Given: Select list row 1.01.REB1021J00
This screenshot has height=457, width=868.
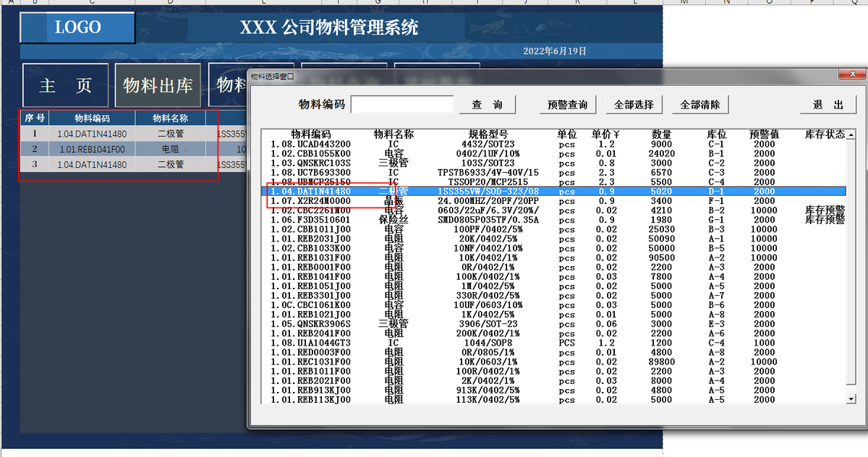Looking at the screenshot, I should point(553,314).
